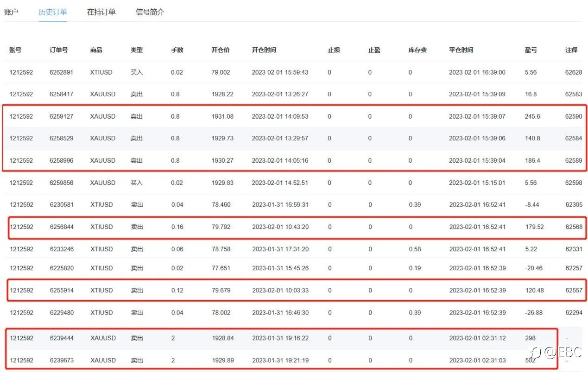Select order number 6262891
Viewport: 588px width, 373px height.
[x=62, y=72]
